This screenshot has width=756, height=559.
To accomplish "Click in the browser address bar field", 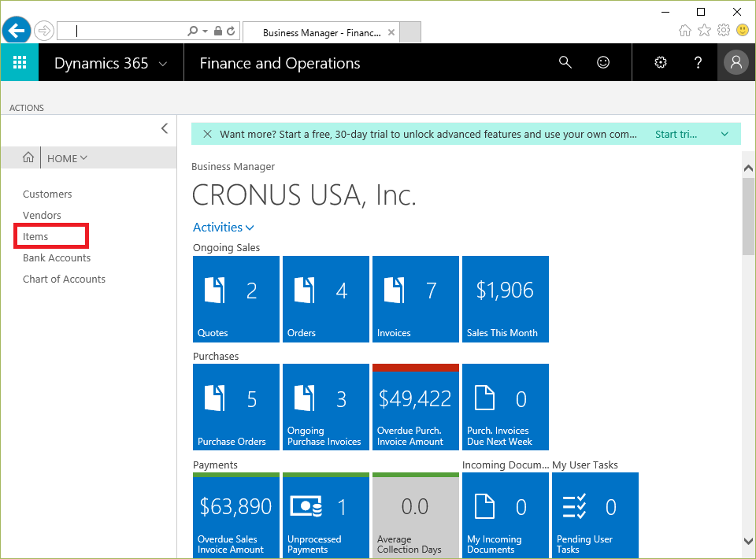I will [120, 31].
